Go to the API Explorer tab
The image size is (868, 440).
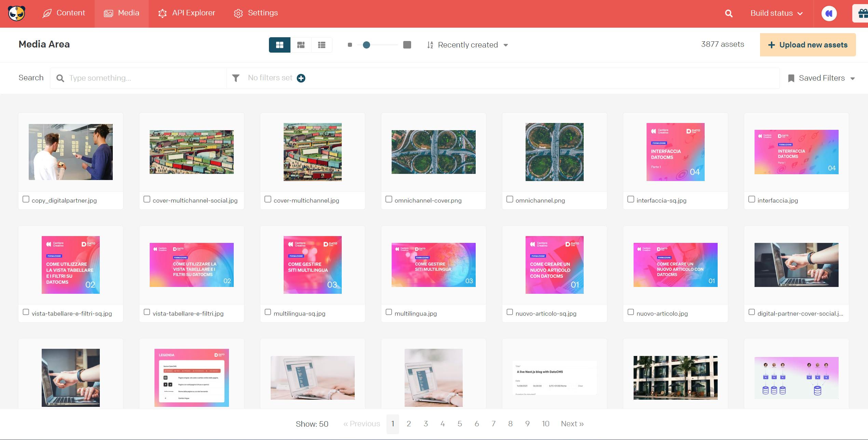tap(187, 13)
